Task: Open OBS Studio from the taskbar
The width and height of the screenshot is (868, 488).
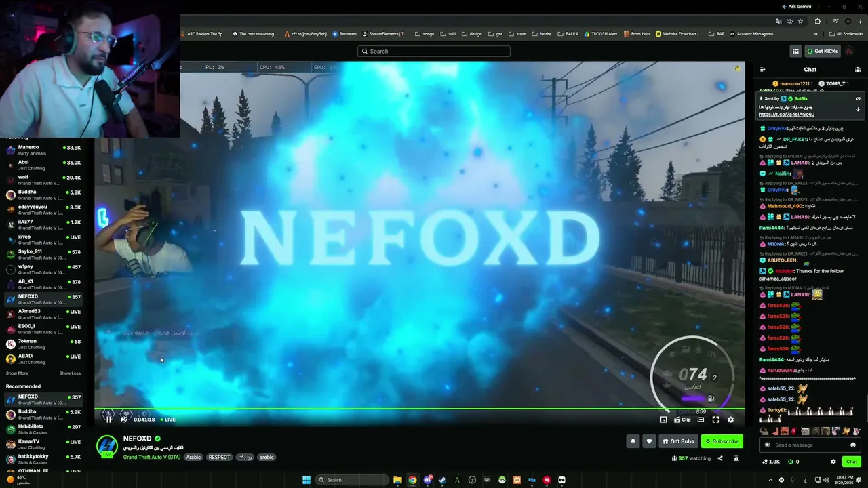Action: coord(472,480)
